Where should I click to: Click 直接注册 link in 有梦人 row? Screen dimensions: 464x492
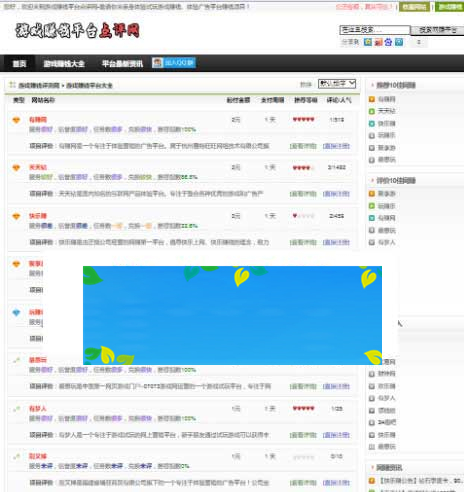tap(336, 435)
